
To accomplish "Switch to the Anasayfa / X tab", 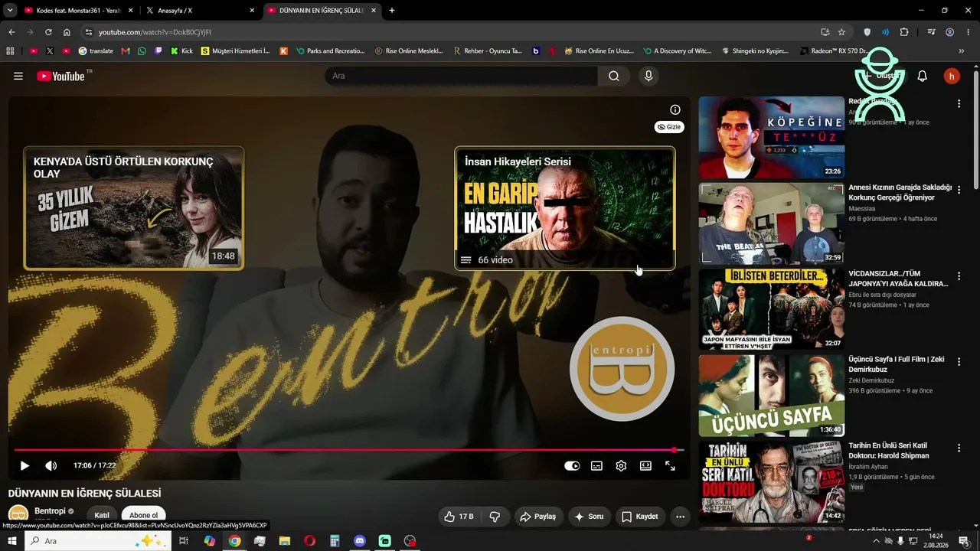I will 200,11.
